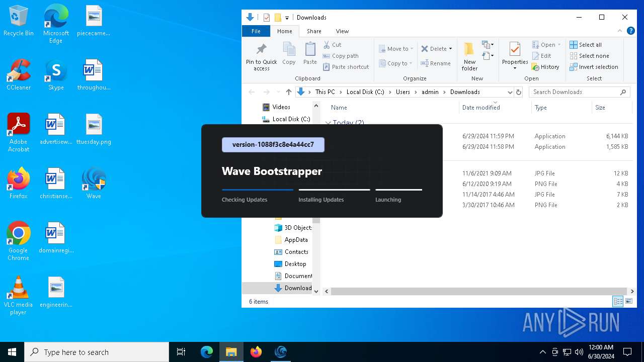This screenshot has height=362, width=644.
Task: Open the Wave app on taskbar
Action: 281,352
